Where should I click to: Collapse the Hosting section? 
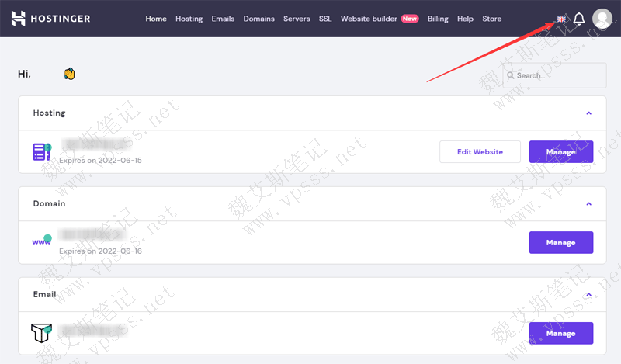click(x=588, y=113)
